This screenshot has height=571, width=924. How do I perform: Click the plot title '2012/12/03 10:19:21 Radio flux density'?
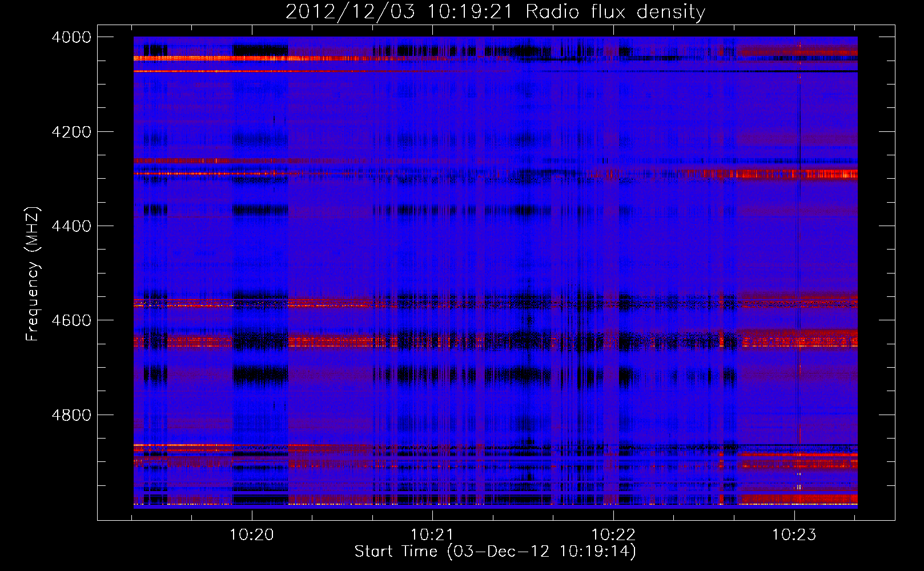pos(496,12)
